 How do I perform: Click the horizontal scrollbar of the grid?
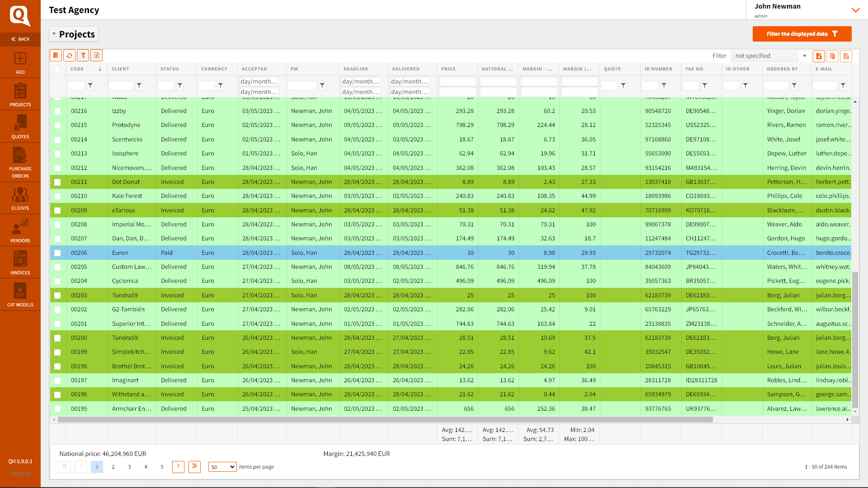[x=385, y=419]
